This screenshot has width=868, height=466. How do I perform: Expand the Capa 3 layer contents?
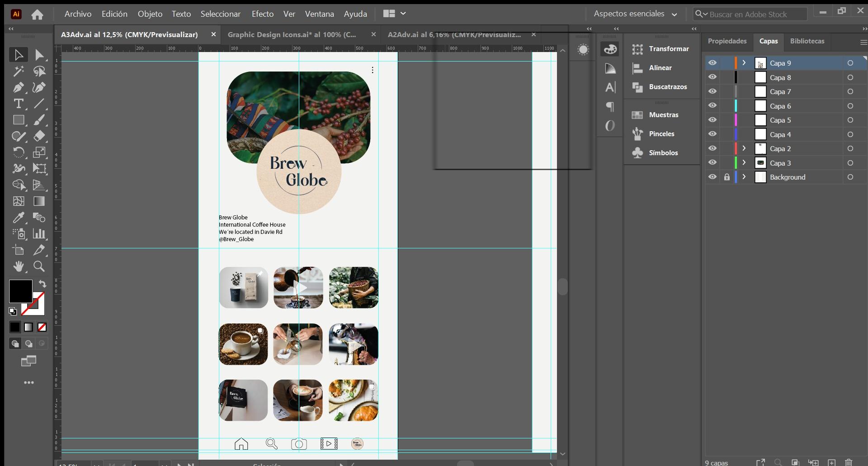pyautogui.click(x=744, y=163)
